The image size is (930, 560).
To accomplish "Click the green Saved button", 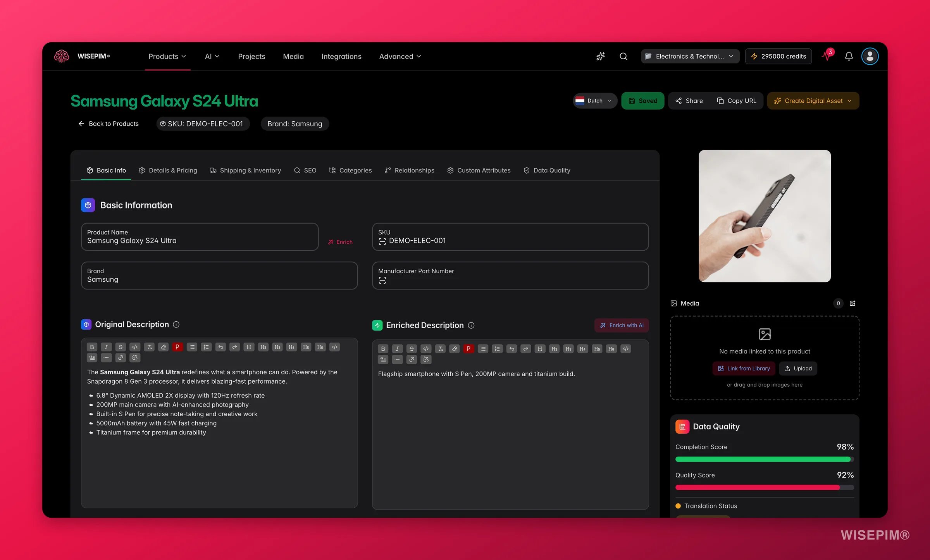I will [642, 101].
